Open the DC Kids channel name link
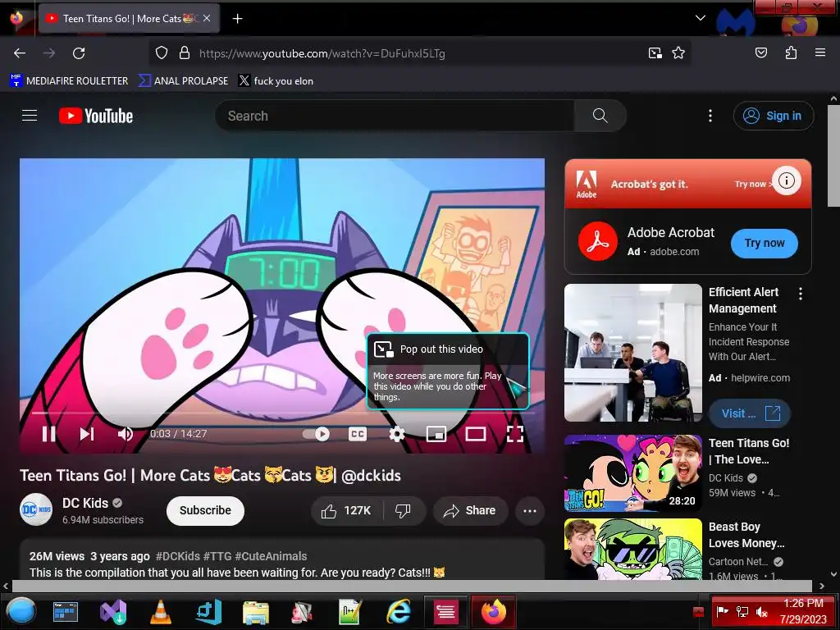840x630 pixels. tap(85, 503)
